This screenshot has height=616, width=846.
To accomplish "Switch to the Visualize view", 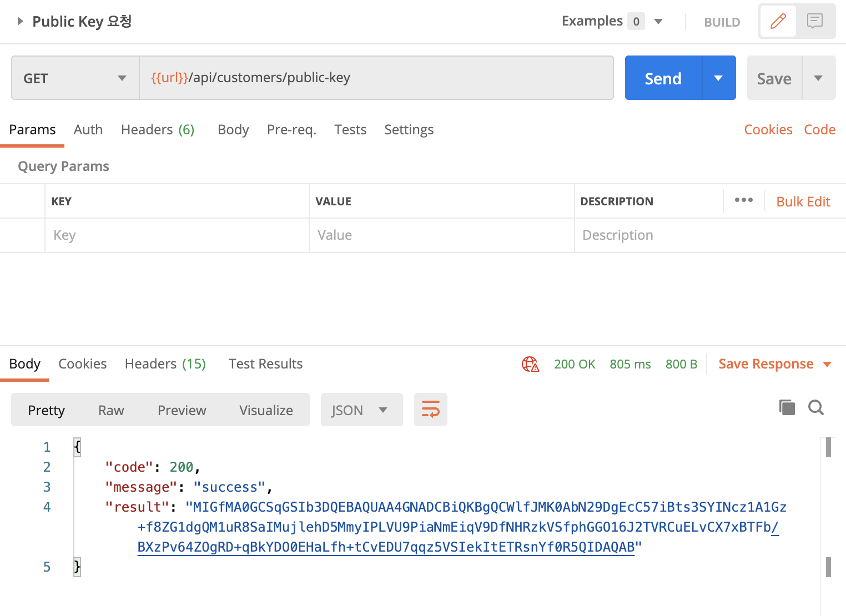I will 266,410.
